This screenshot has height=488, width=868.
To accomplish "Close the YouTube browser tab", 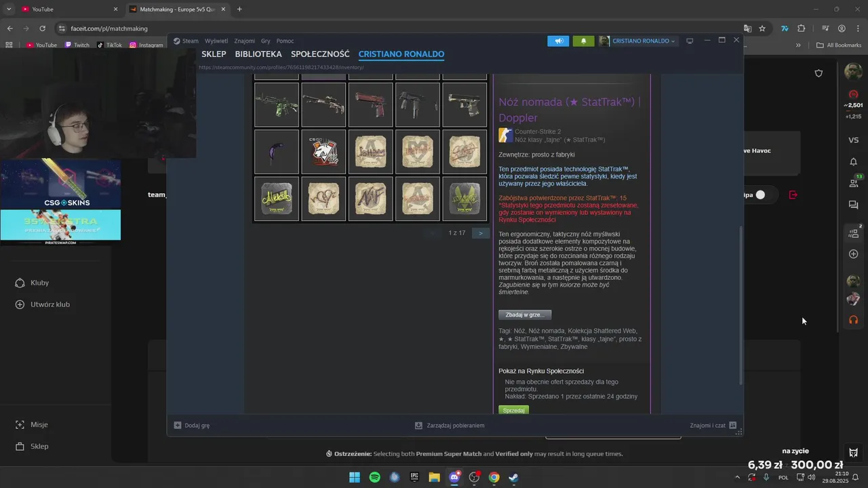I will (115, 9).
